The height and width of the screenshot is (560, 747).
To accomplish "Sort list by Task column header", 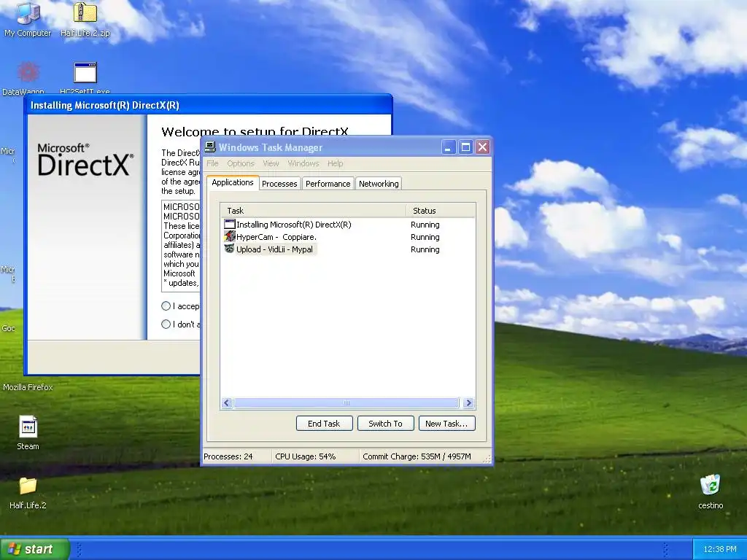I will 314,211.
